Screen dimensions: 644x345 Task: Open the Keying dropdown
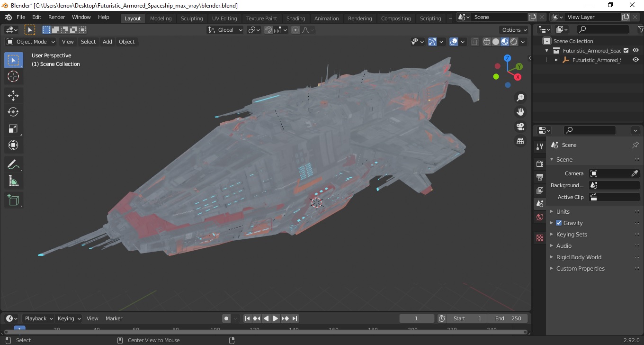click(69, 318)
